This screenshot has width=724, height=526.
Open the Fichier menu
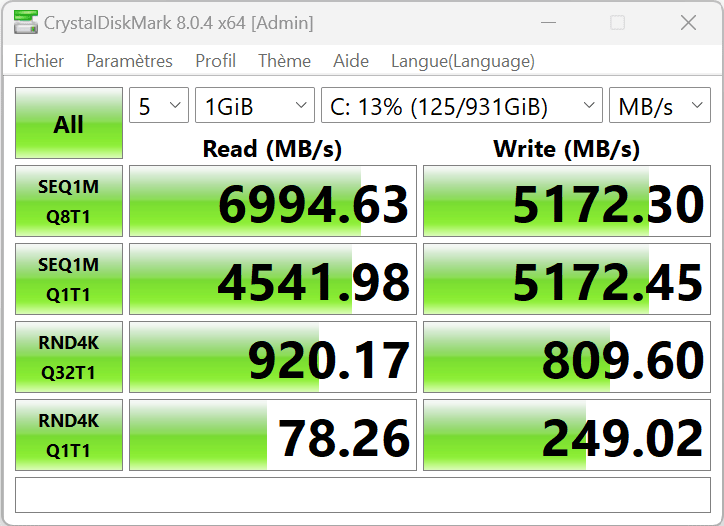point(39,61)
